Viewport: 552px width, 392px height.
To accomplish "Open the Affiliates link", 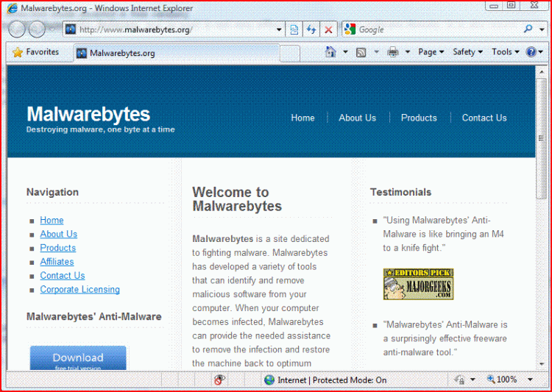I will point(57,261).
